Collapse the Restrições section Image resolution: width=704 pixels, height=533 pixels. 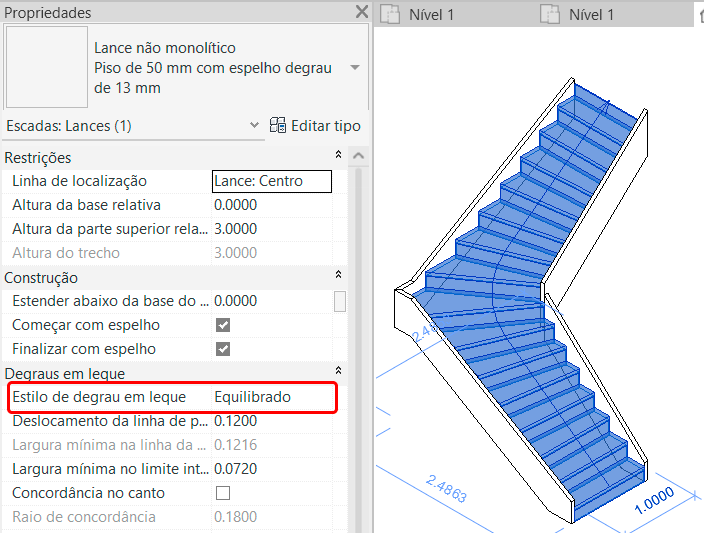(338, 157)
